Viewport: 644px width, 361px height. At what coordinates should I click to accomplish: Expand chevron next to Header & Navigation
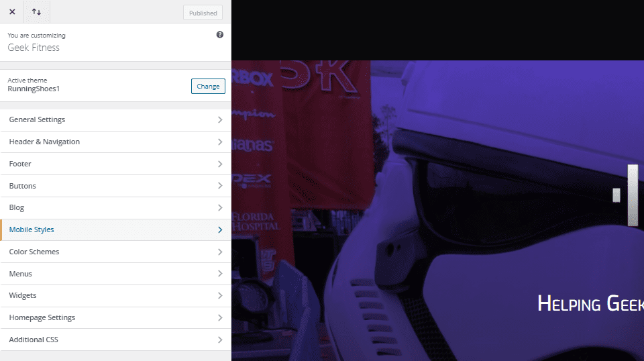coord(220,142)
